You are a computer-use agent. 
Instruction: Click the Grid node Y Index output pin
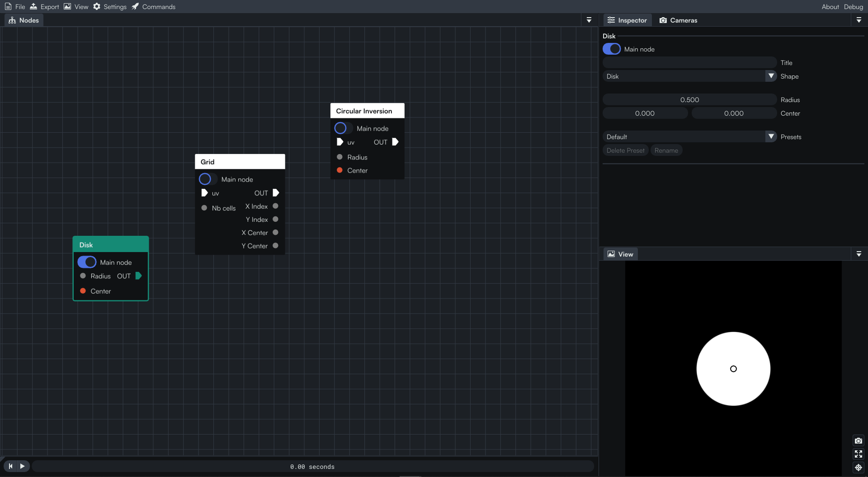[x=275, y=219]
